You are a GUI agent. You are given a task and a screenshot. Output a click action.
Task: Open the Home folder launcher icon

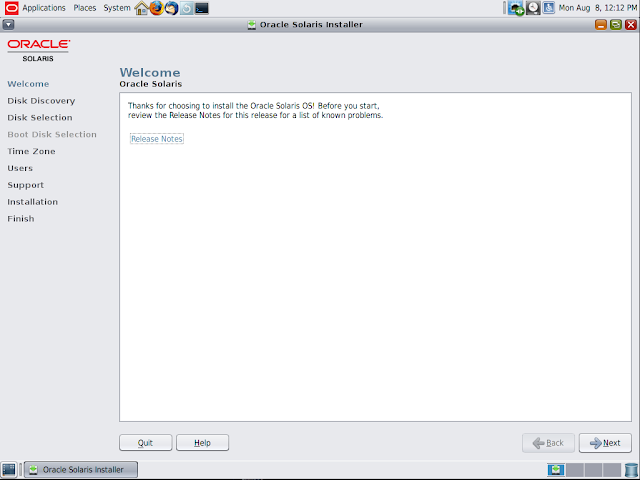coord(141,8)
